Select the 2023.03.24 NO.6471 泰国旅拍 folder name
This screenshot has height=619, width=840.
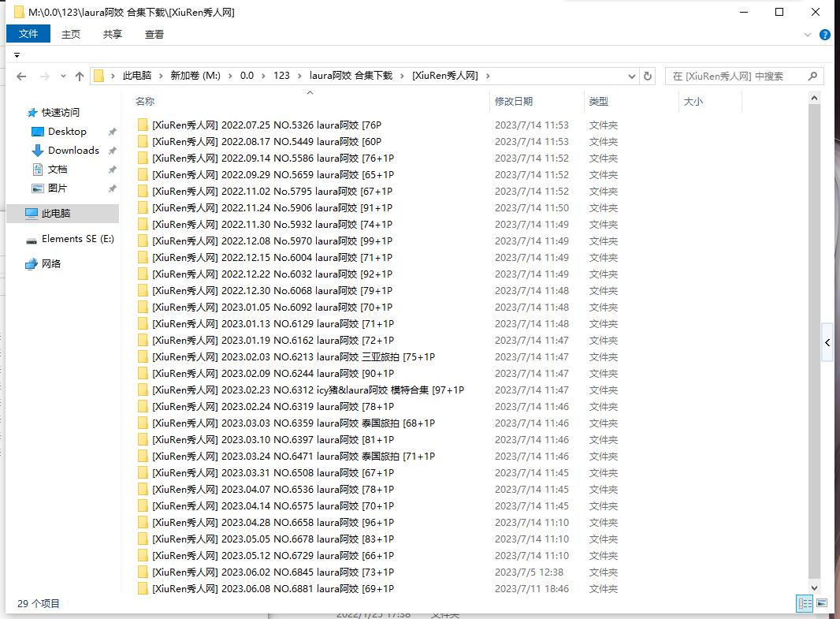click(x=294, y=457)
